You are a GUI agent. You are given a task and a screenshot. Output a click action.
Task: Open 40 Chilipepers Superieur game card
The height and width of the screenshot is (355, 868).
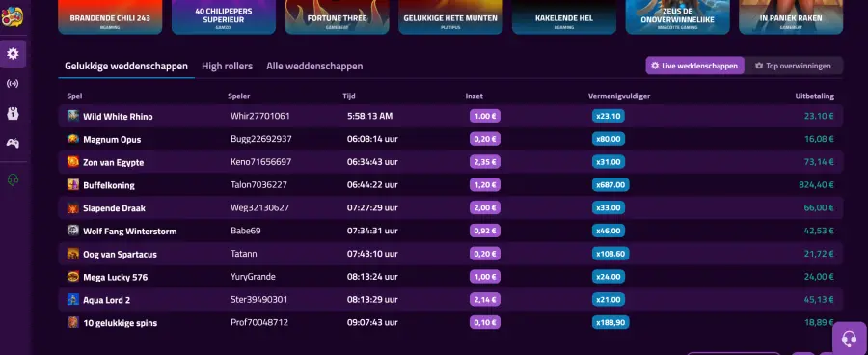pos(224,17)
